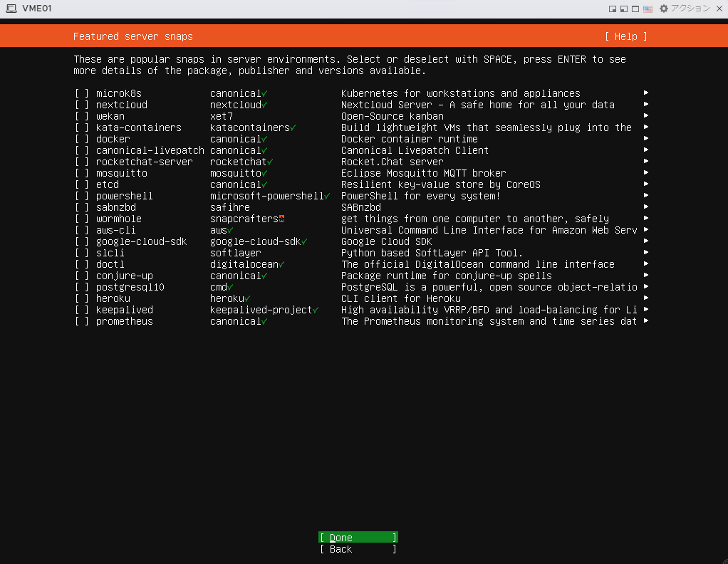Click 'CLI client for Heroku' description
The height and width of the screenshot is (564, 728).
(x=401, y=298)
